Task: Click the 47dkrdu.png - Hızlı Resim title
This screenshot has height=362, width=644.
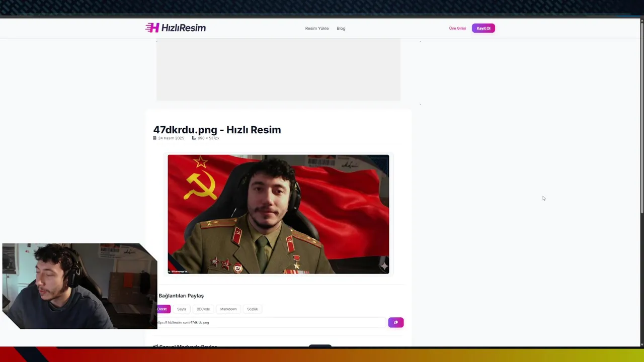Action: click(x=217, y=130)
